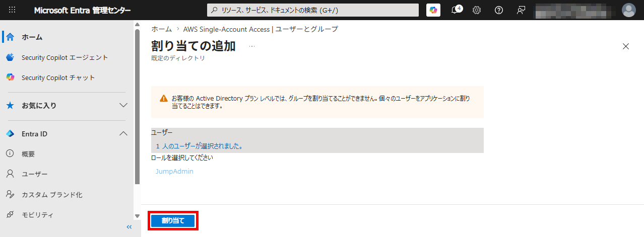Open the 1 人のユーザーが選択されました link

200,146
